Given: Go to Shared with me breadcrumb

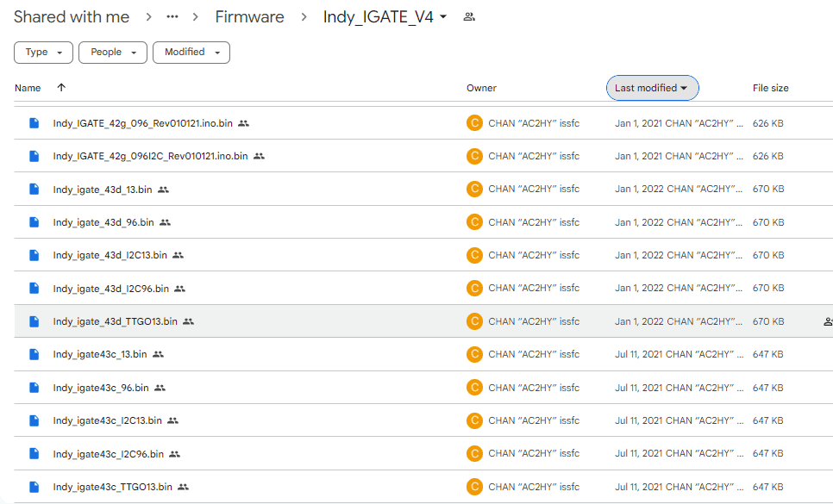Looking at the screenshot, I should (72, 17).
